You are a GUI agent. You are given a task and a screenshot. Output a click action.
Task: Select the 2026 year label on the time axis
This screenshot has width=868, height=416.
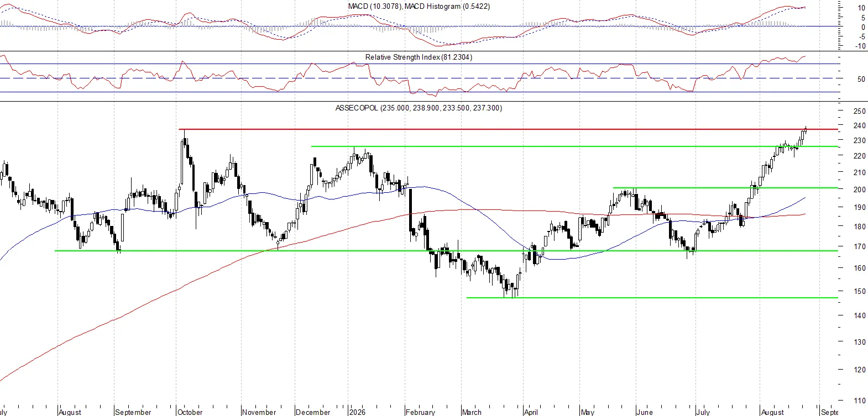(357, 412)
